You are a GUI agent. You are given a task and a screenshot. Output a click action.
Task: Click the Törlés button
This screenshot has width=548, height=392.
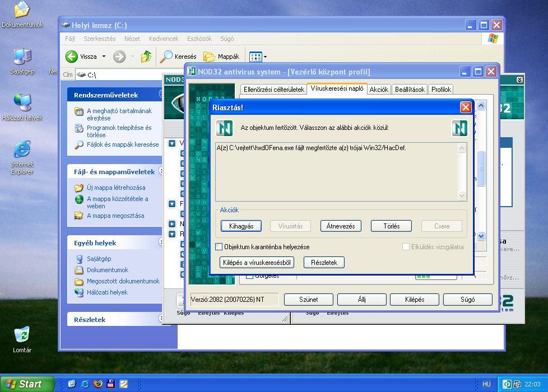click(391, 226)
